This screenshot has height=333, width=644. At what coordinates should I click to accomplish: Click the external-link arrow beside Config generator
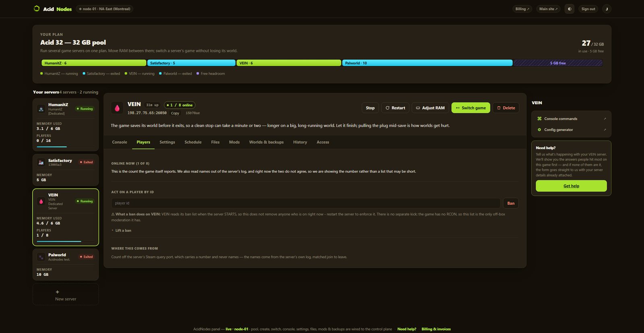tap(605, 130)
